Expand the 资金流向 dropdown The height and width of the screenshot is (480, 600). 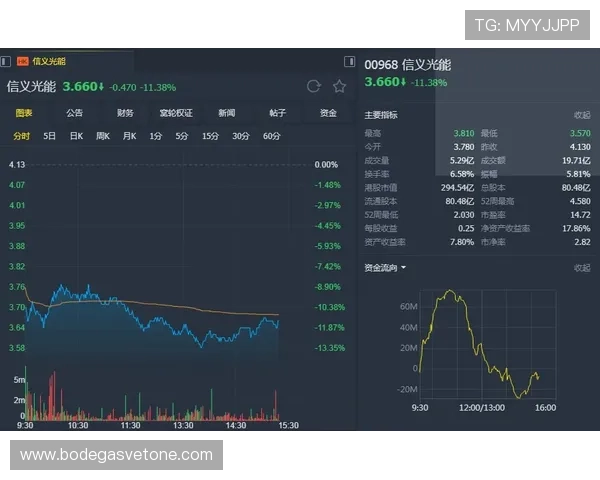click(386, 268)
